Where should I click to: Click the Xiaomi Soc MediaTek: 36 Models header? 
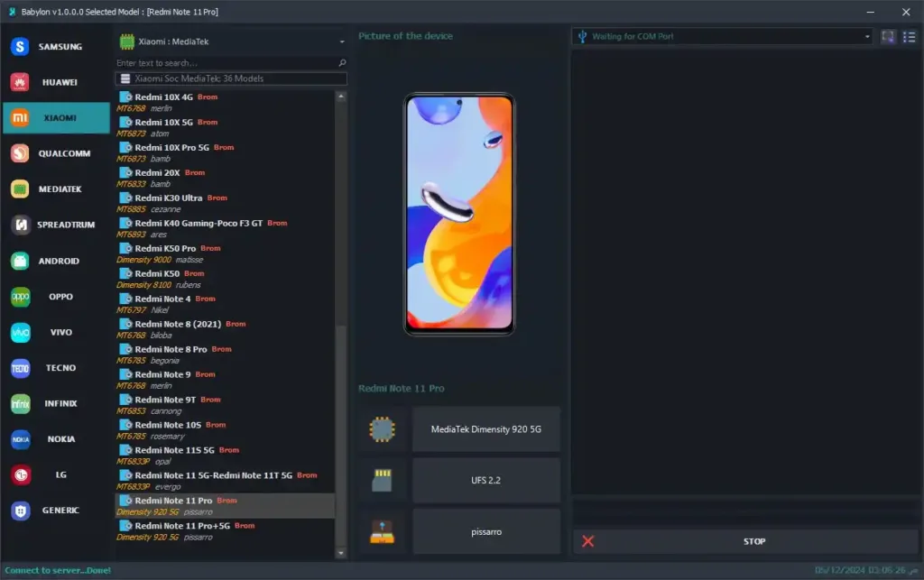click(x=231, y=78)
